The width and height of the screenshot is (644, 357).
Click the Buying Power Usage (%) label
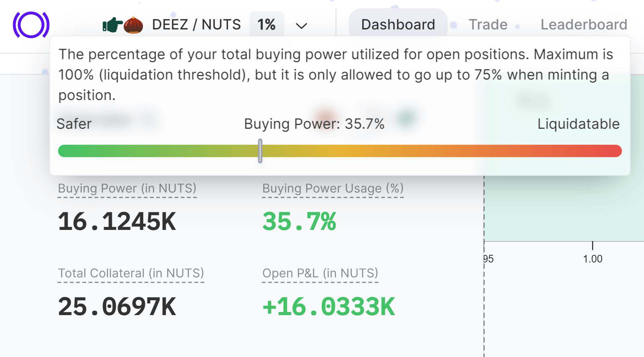pos(333,188)
